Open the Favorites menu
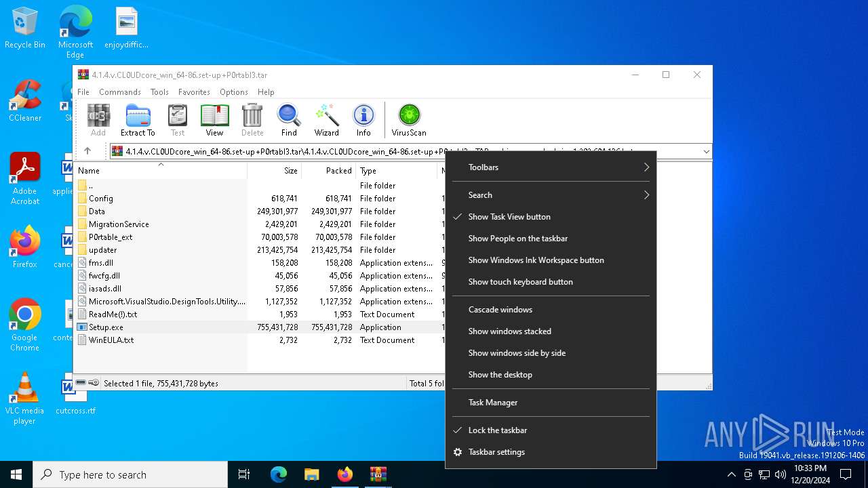This screenshot has width=868, height=488. [194, 92]
